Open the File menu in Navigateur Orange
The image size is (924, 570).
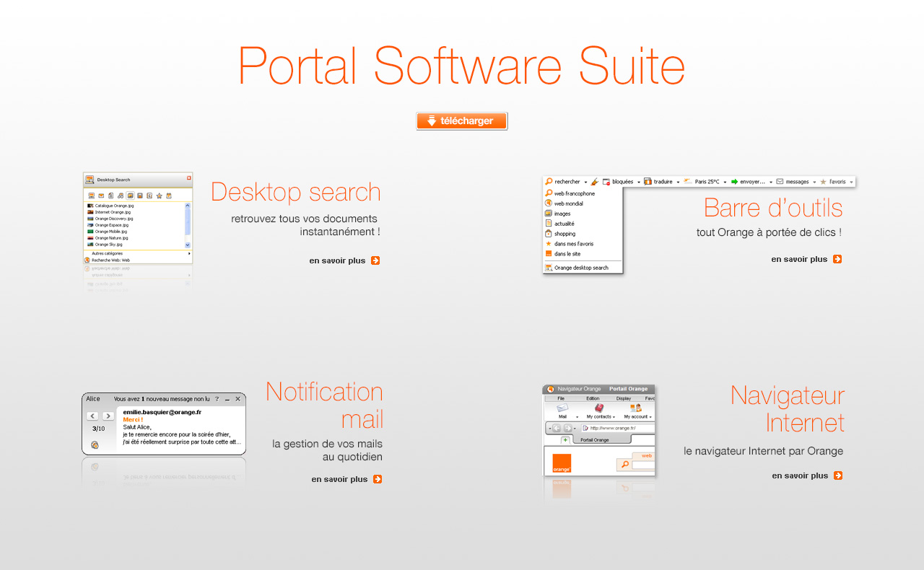click(561, 398)
